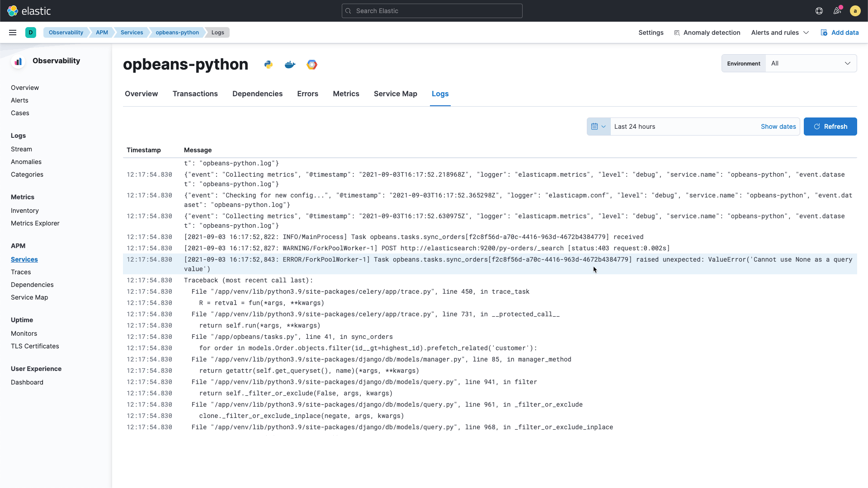This screenshot has height=488, width=868.
Task: Open the help menu icon
Action: pos(819,11)
